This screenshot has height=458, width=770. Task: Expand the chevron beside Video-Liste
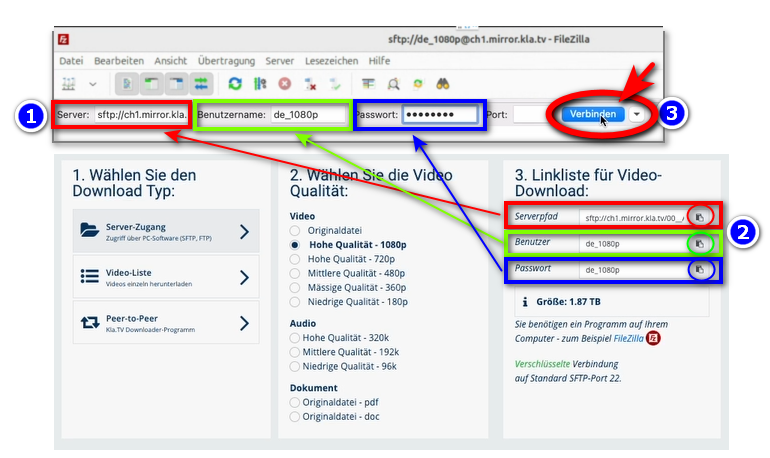[x=244, y=277]
